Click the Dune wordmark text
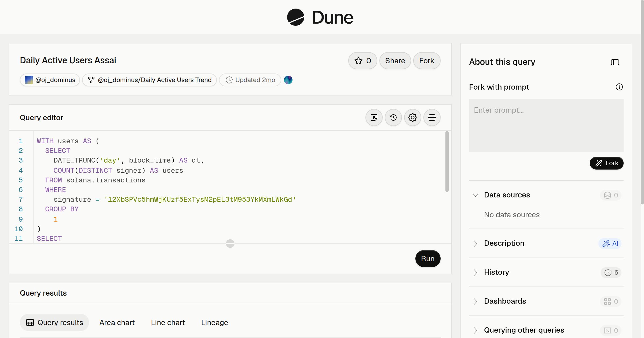This screenshot has height=338, width=644. 333,17
